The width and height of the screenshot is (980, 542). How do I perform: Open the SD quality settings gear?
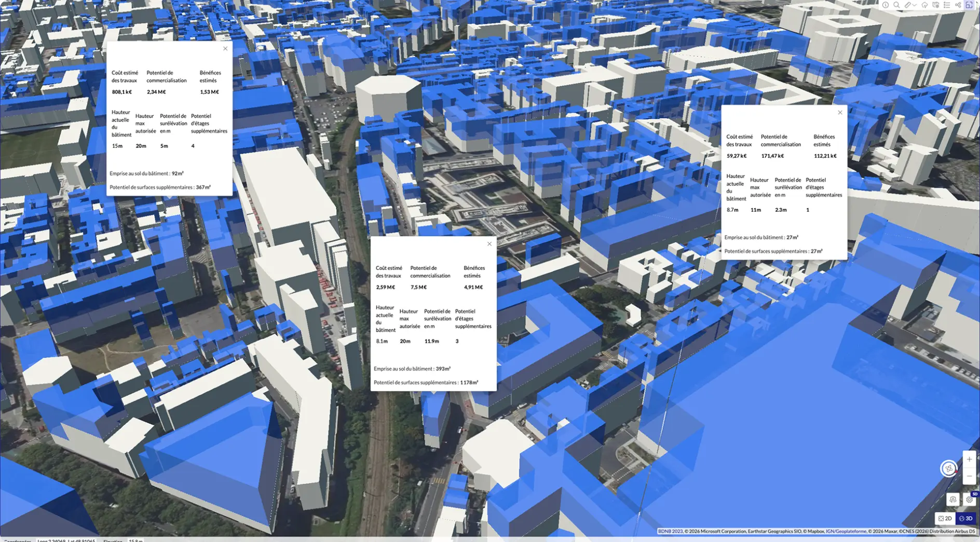coord(969,499)
